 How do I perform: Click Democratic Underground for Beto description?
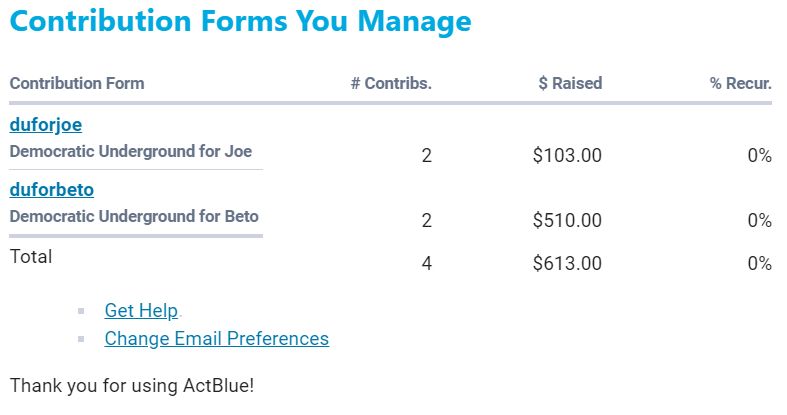(x=133, y=216)
